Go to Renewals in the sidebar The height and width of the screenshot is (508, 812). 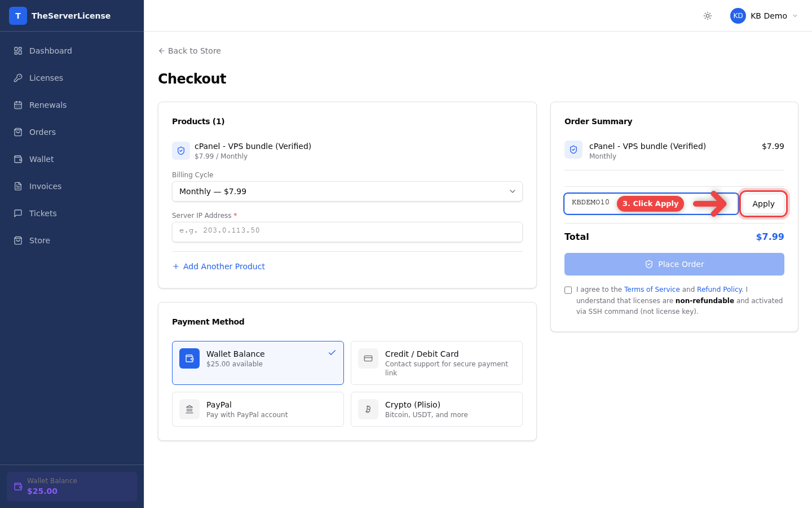72,105
